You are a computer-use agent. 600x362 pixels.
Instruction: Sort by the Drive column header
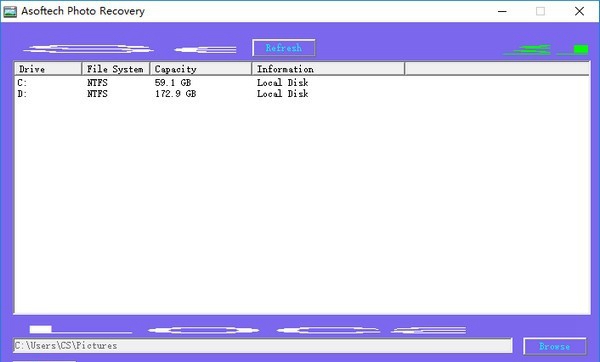click(x=48, y=69)
